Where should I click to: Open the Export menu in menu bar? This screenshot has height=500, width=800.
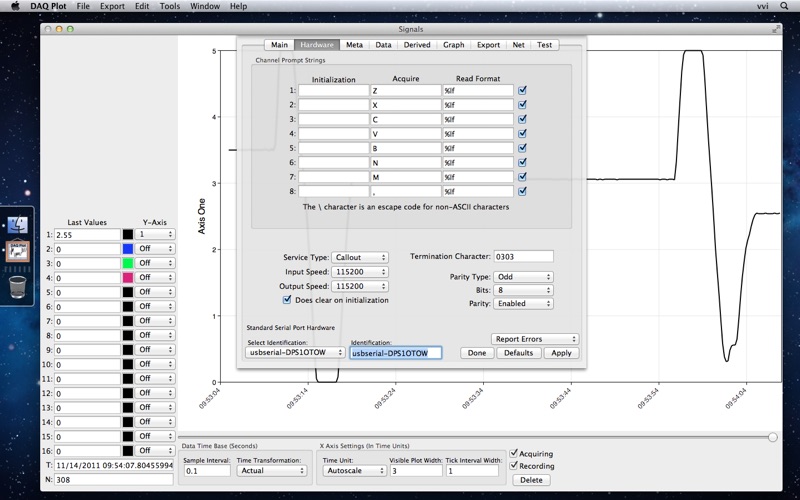coord(112,6)
